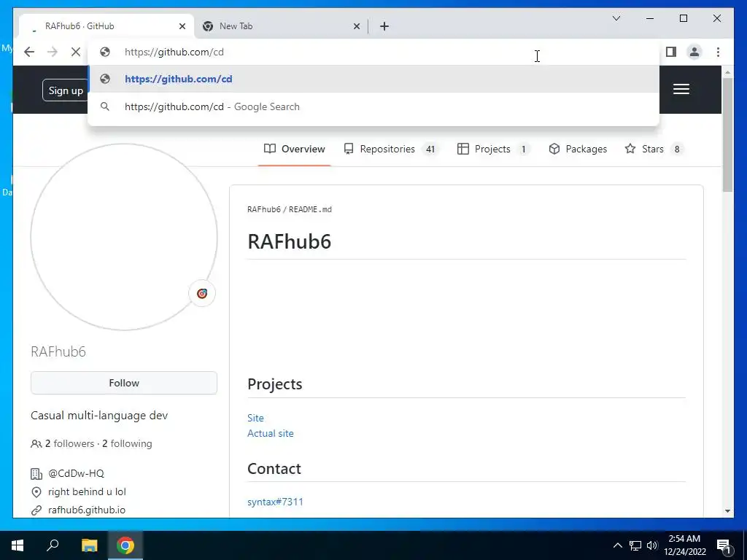Go back with the browser back arrow
The image size is (747, 560).
point(29,52)
